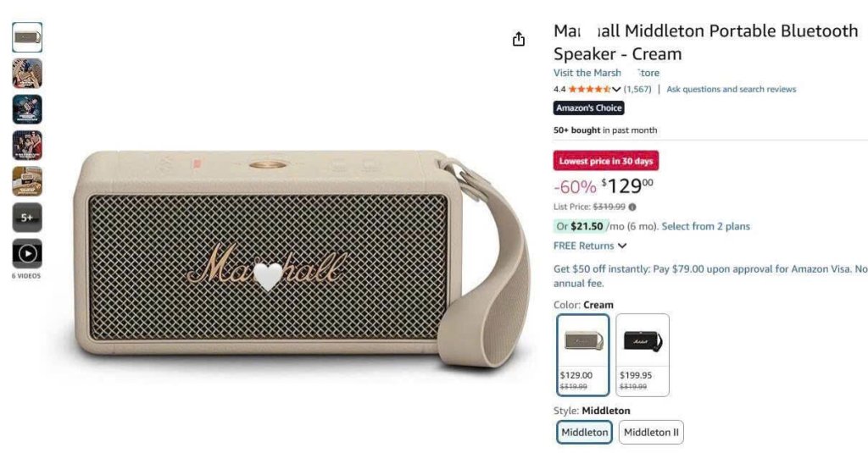868x453 pixels.
Task: Select the Middleton style option
Action: (585, 432)
